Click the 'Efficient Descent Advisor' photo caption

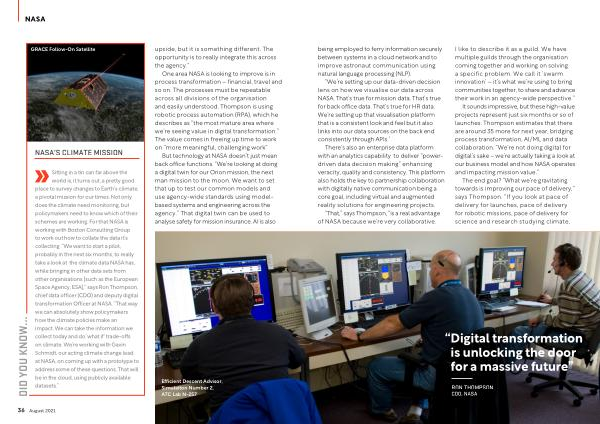[x=192, y=387]
